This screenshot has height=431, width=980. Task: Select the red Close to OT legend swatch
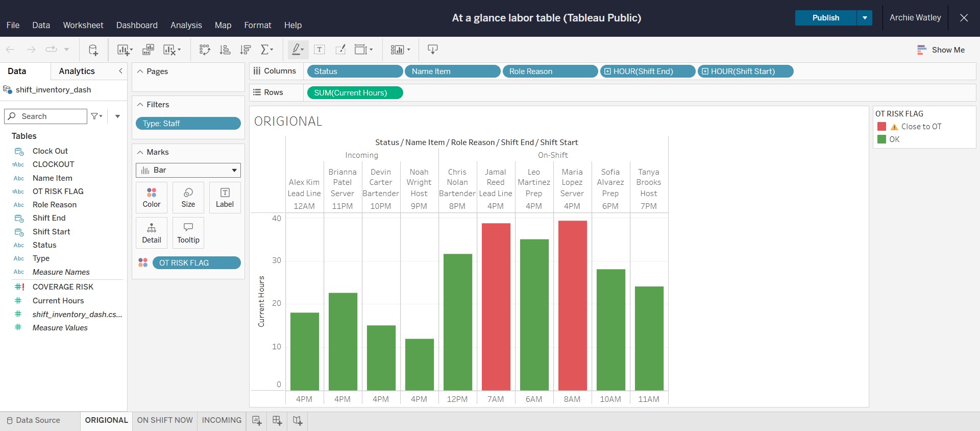click(x=881, y=127)
